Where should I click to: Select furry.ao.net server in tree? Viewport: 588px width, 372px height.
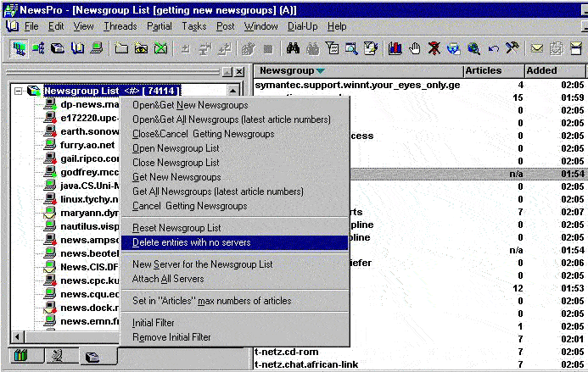pyautogui.click(x=87, y=145)
